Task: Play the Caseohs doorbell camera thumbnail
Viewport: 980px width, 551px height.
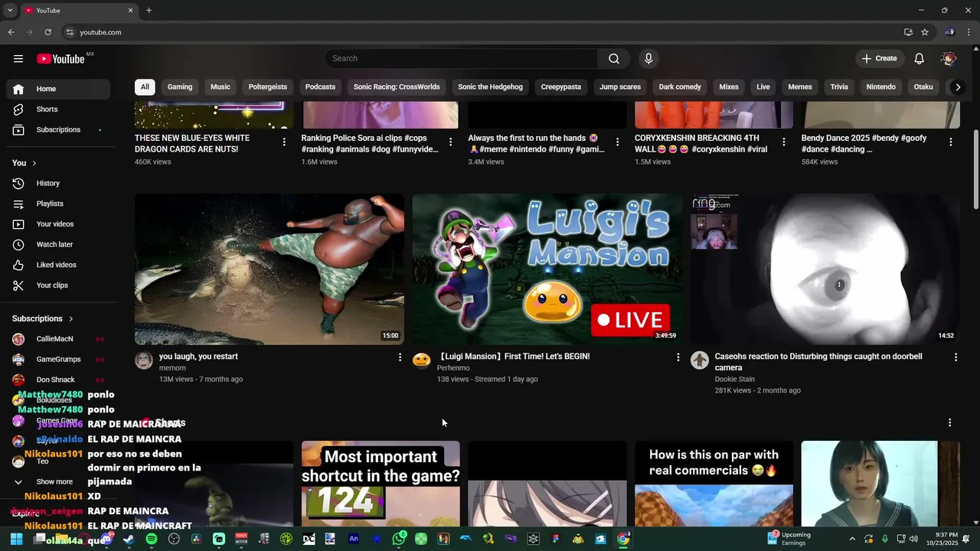Action: [825, 269]
